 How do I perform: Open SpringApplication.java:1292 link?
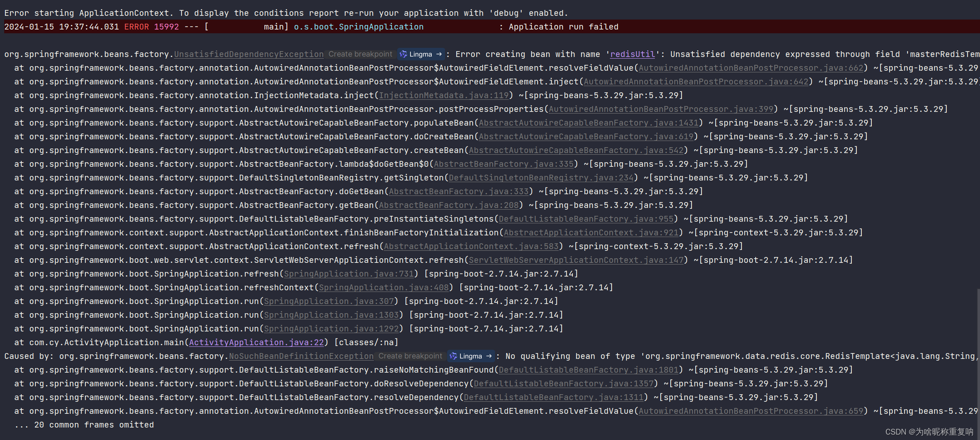click(x=331, y=329)
